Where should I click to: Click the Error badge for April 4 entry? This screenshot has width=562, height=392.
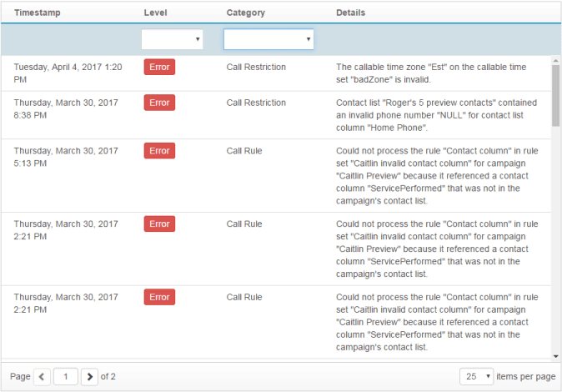click(x=159, y=68)
